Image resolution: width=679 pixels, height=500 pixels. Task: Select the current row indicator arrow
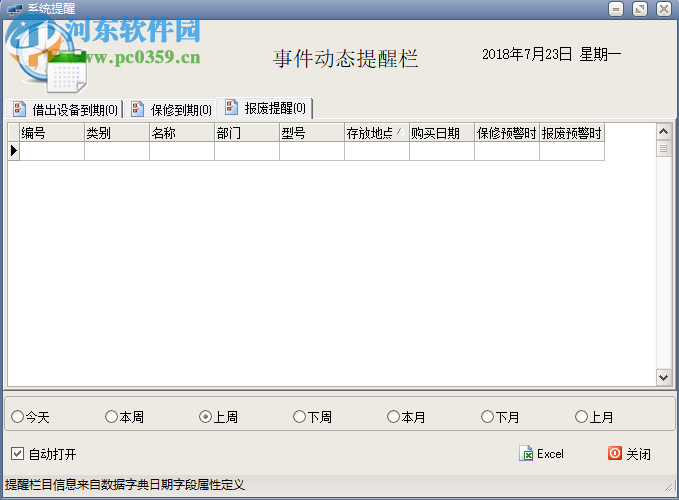point(13,151)
